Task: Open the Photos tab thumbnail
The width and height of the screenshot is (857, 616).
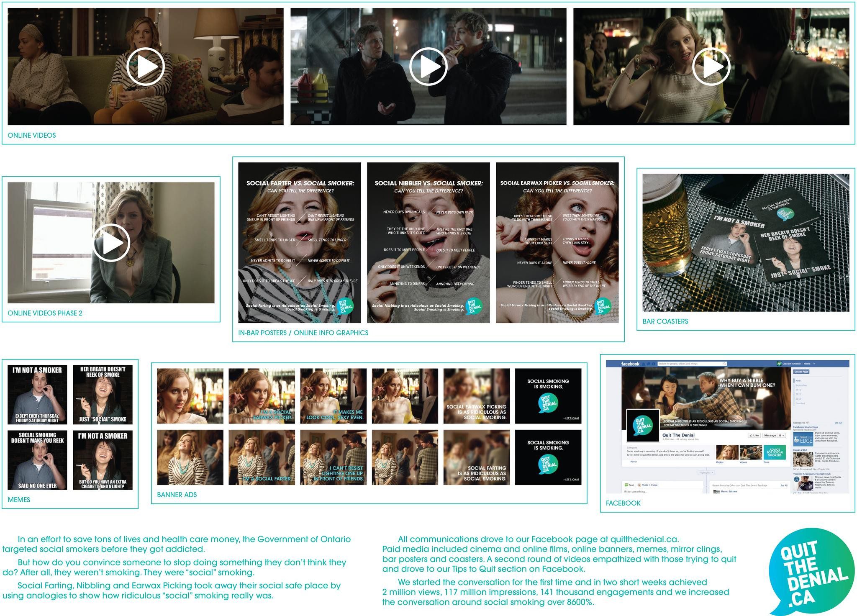Action: pyautogui.click(x=727, y=452)
